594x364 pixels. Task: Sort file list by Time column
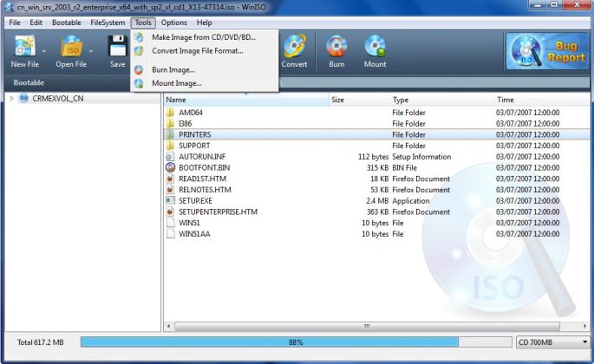click(x=542, y=100)
